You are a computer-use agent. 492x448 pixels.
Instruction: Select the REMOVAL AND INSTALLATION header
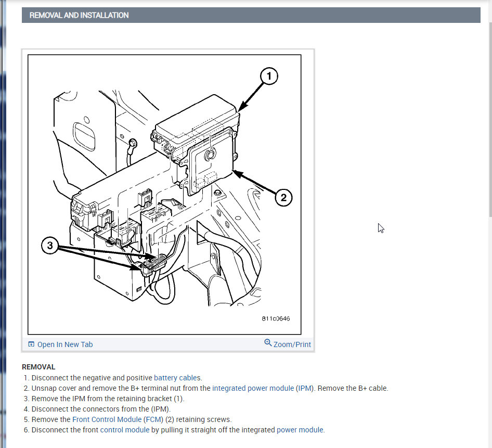click(251, 16)
